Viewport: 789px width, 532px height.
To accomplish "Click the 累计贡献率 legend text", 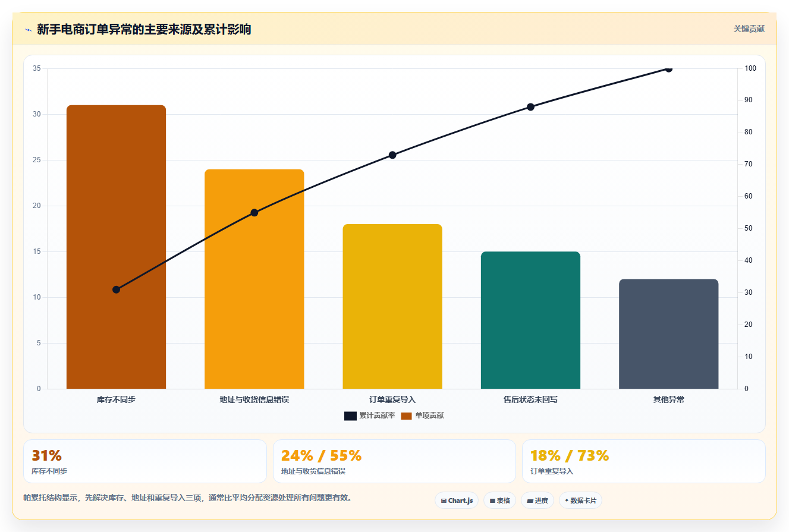I will [377, 415].
